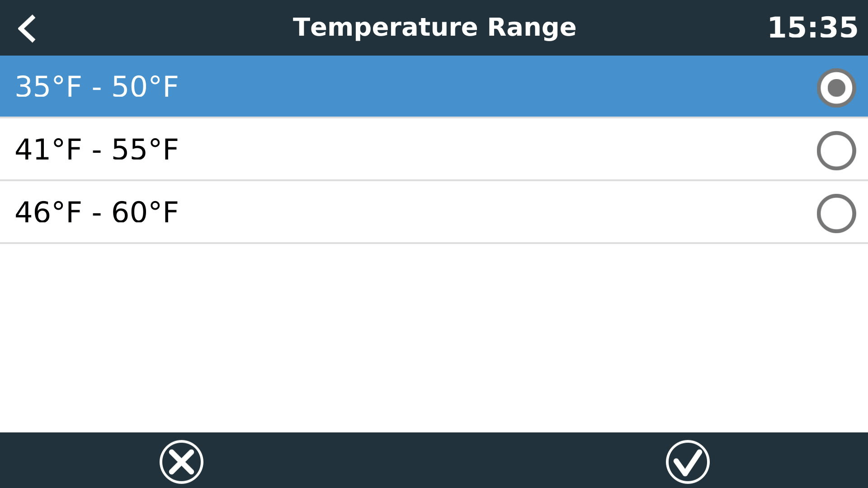Click the "35°F" lower bound in first row
Image resolution: width=868 pixels, height=488 pixels.
[x=48, y=87]
